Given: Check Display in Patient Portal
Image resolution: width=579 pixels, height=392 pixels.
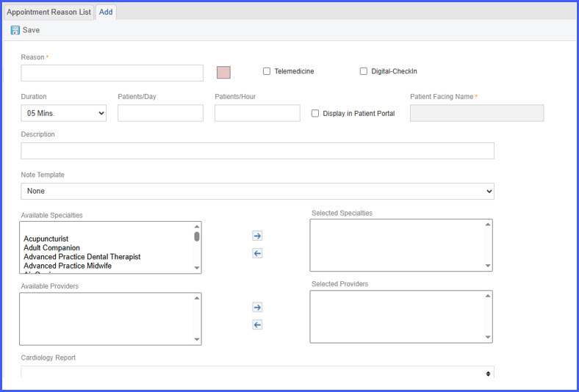Looking at the screenshot, I should click(x=315, y=114).
